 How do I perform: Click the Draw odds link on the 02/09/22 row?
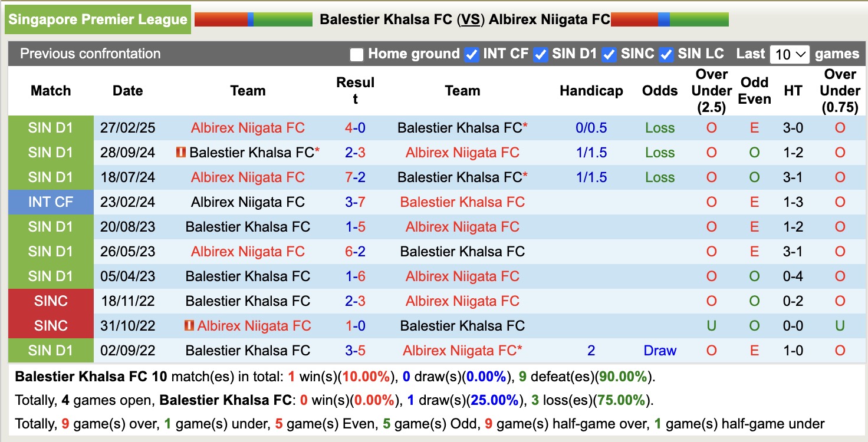(659, 350)
